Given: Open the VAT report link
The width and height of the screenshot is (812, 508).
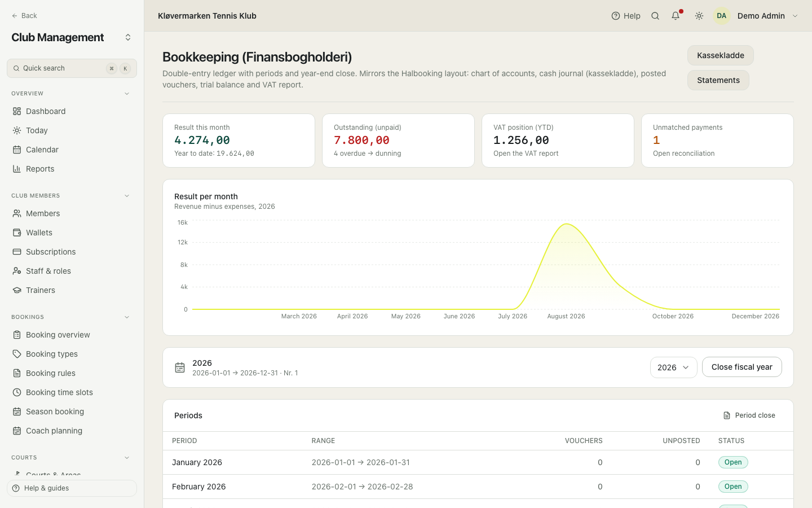Looking at the screenshot, I should pyautogui.click(x=526, y=154).
